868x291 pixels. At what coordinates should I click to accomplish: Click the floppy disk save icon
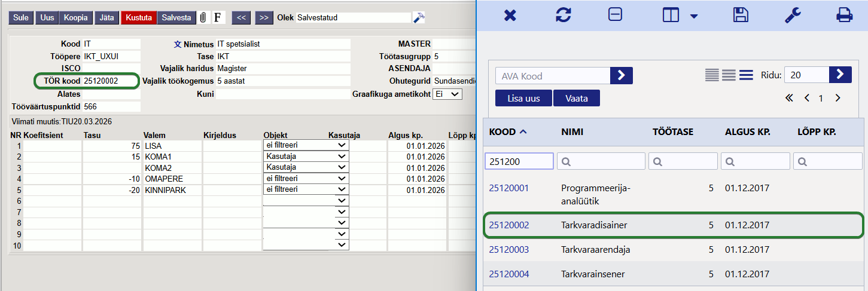[741, 15]
